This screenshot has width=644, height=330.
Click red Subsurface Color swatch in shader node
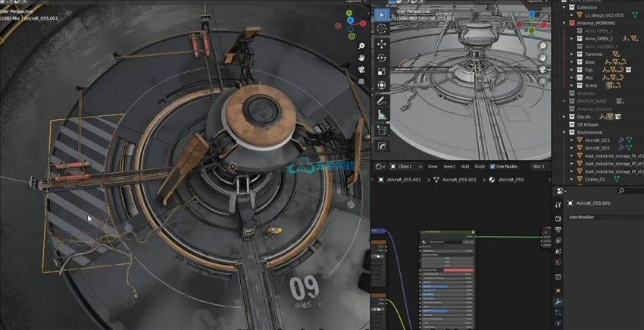tap(458, 270)
